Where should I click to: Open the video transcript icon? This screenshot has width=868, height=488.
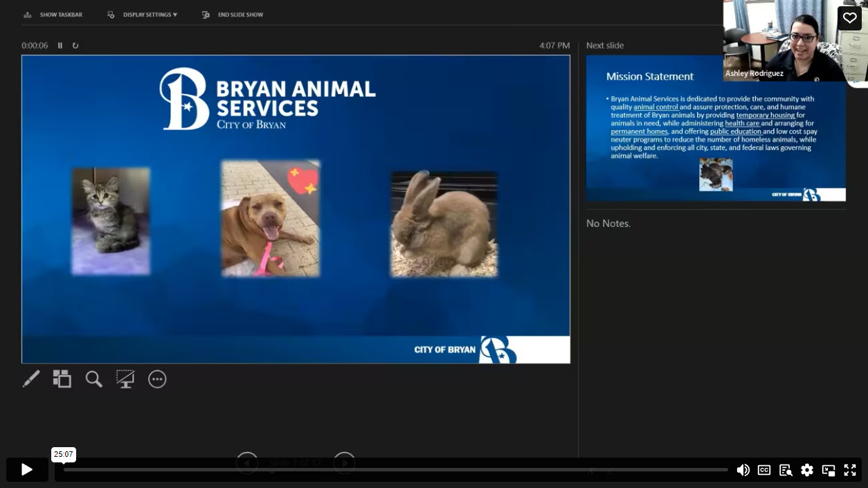tap(786, 470)
